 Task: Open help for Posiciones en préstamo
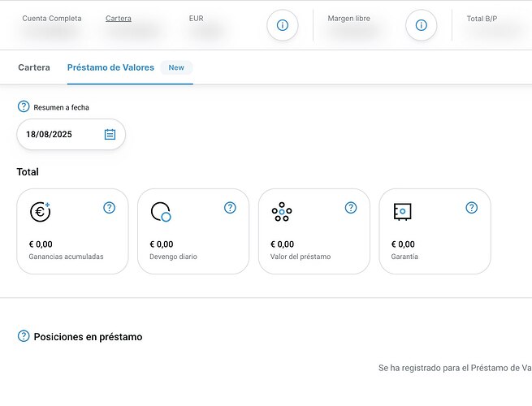pos(24,336)
